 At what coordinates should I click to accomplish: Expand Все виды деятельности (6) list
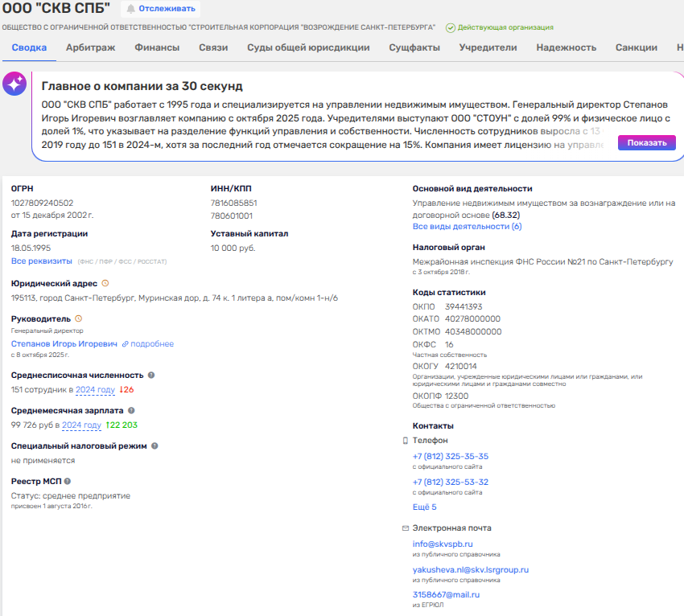click(x=467, y=227)
